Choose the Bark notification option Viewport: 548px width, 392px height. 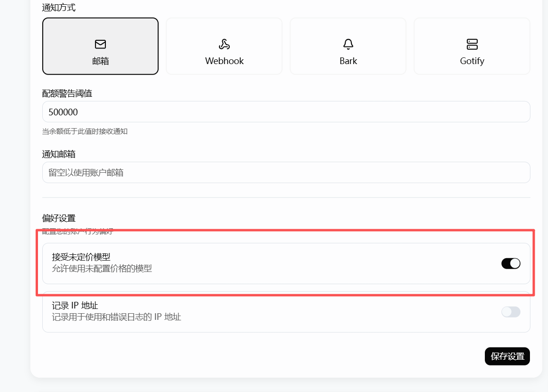[348, 46]
